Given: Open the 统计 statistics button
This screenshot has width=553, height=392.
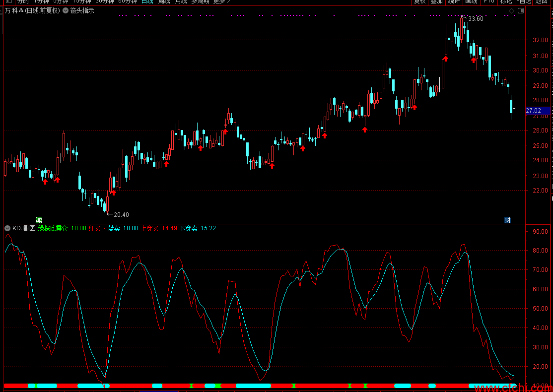Looking at the screenshot, I should (x=454, y=1).
